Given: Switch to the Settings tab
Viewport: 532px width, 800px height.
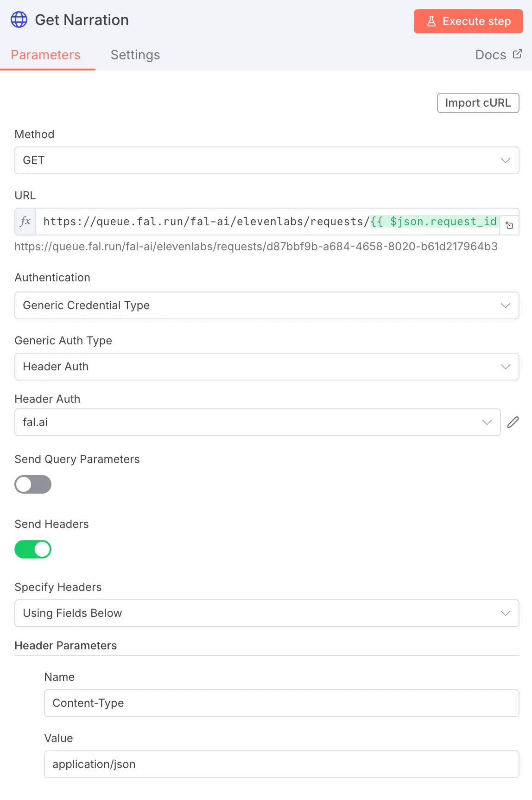Looking at the screenshot, I should 135,55.
